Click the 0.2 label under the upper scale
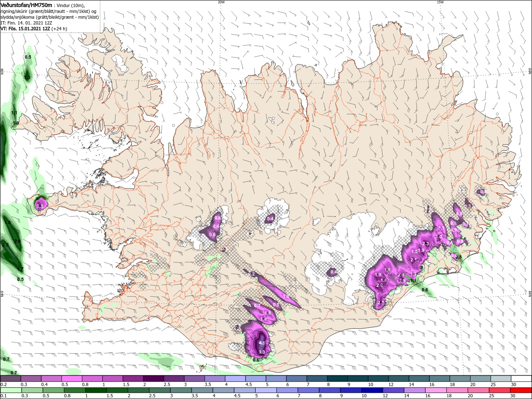 [x=3, y=384]
